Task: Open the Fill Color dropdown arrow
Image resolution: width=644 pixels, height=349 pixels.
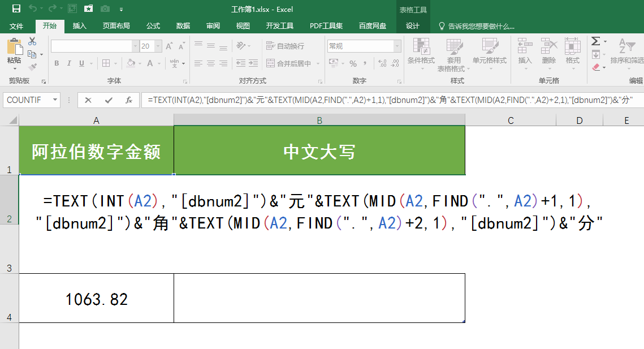Action: [x=140, y=64]
